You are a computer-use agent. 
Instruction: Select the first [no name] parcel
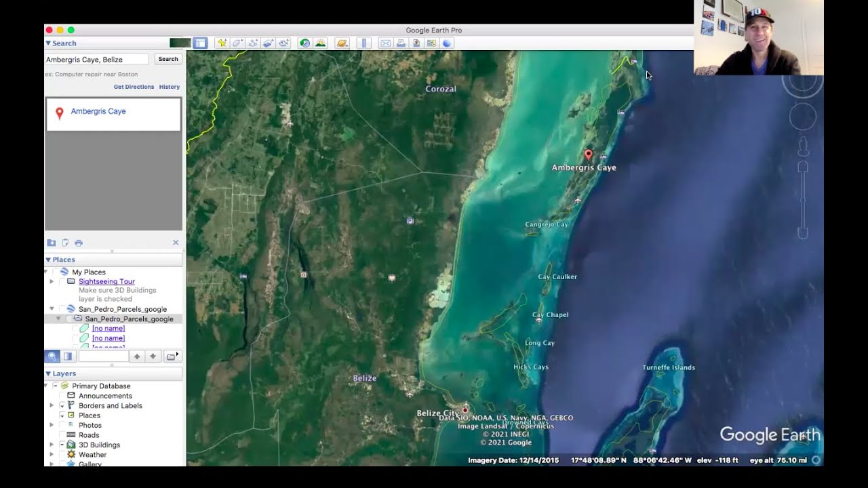pyautogui.click(x=108, y=328)
